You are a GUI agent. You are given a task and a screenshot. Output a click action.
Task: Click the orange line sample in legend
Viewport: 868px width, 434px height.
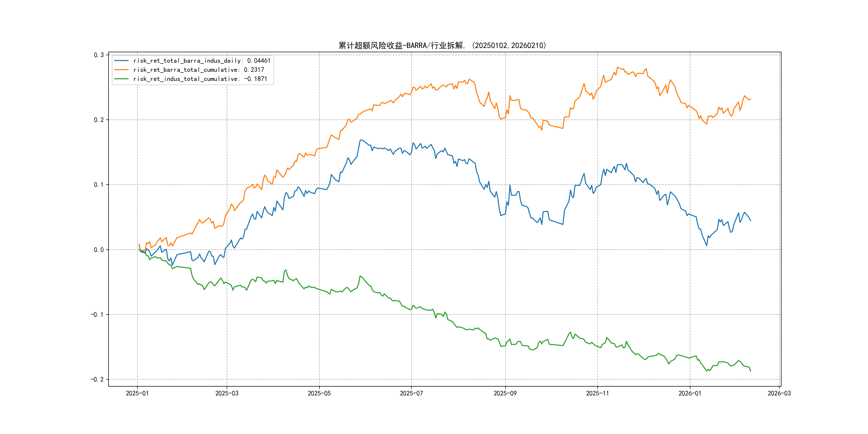(x=121, y=70)
